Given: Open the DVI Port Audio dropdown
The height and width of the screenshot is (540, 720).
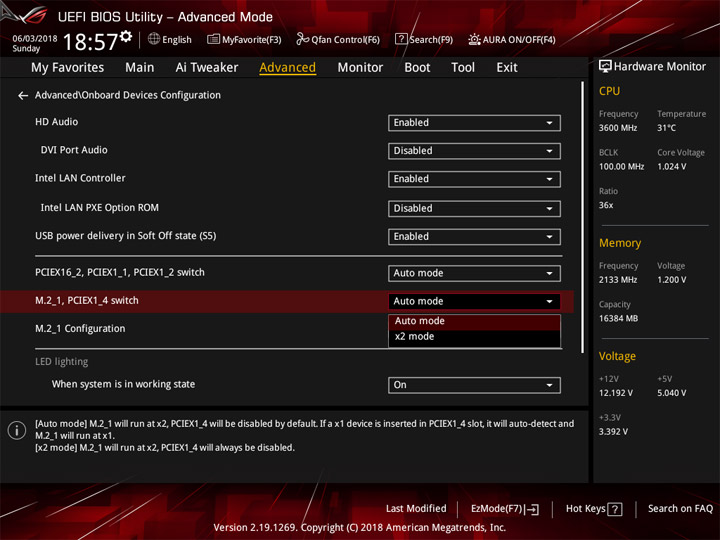Looking at the screenshot, I should (x=474, y=151).
